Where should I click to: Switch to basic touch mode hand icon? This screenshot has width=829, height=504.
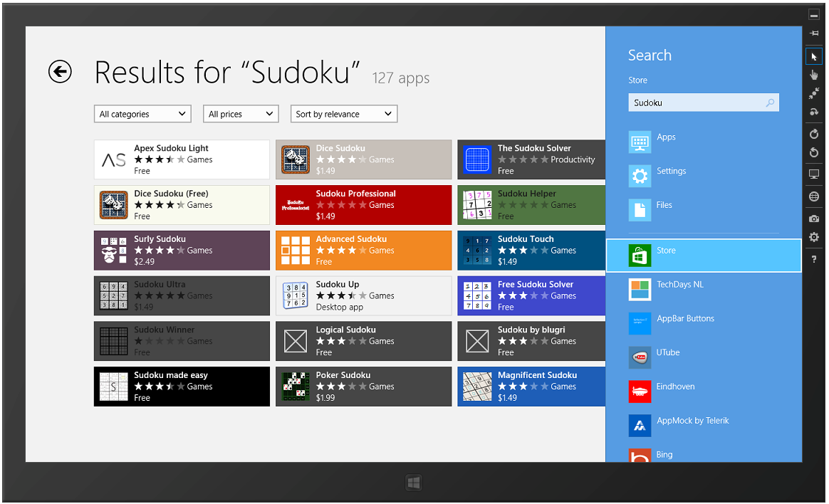coord(813,75)
